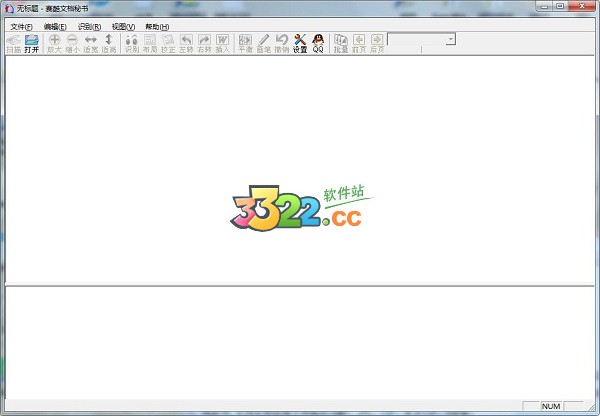The height and width of the screenshot is (416, 600).
Task: Open settings via the 设置 icon
Action: (300, 44)
